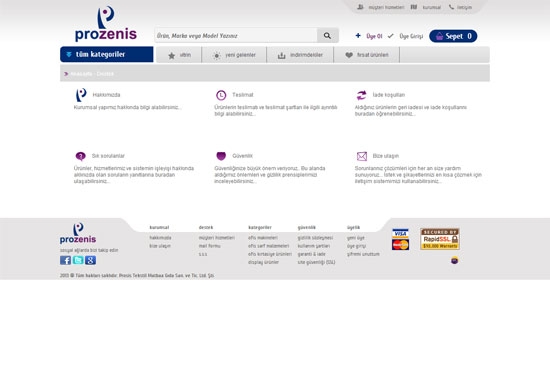Click the Teslimat clock icon

221,95
